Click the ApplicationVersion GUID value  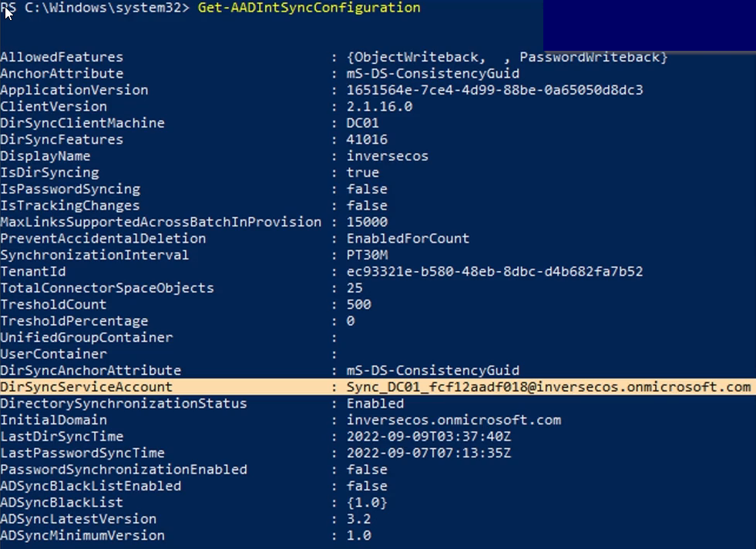point(494,90)
